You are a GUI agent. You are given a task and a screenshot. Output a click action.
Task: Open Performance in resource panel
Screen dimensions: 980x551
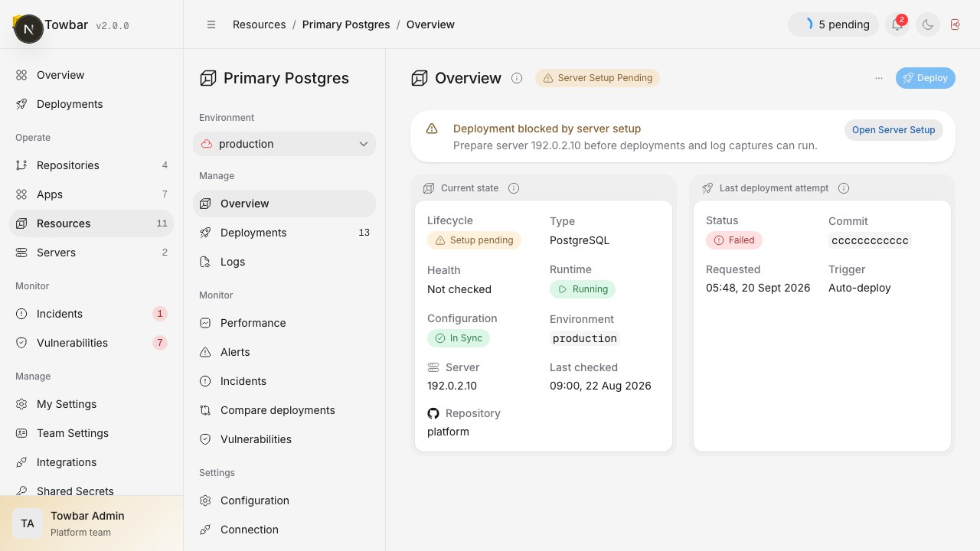(285, 323)
